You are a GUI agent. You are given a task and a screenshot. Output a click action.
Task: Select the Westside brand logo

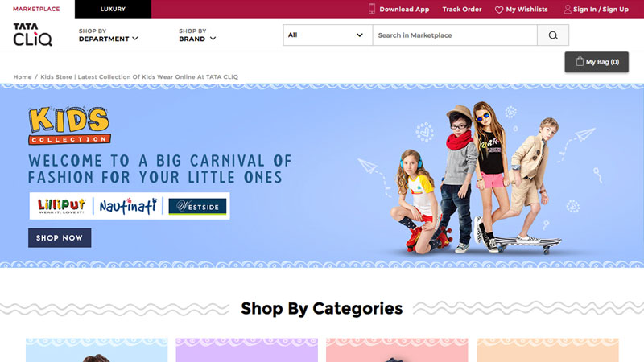197,207
